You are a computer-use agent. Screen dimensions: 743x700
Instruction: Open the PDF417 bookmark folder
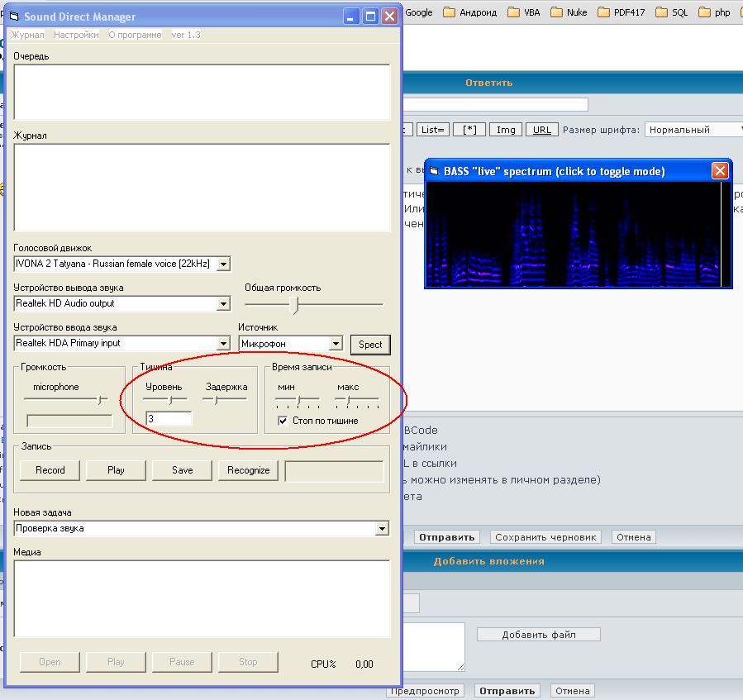coord(620,12)
